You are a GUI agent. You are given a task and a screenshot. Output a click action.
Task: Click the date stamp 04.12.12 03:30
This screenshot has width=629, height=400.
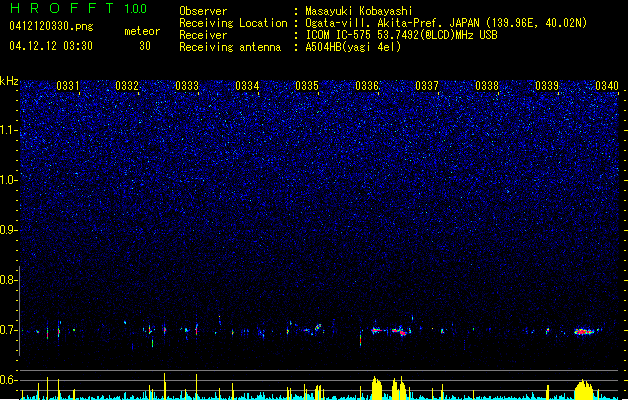pyautogui.click(x=51, y=46)
